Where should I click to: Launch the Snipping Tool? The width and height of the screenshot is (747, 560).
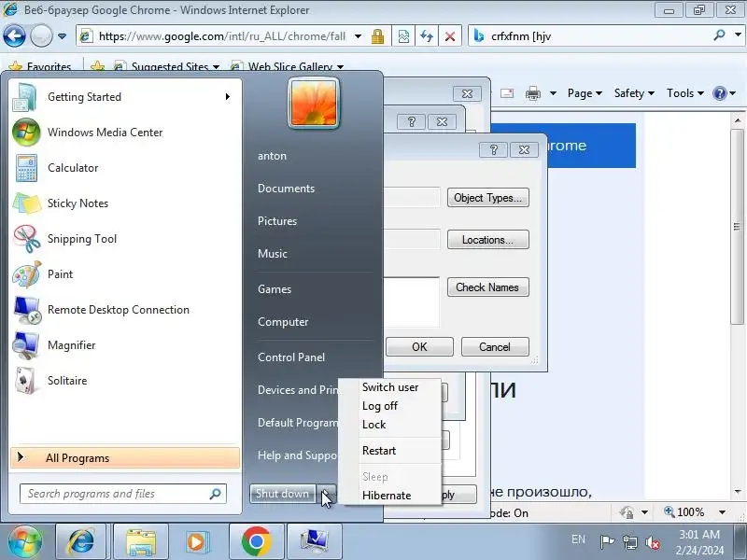tap(124, 239)
